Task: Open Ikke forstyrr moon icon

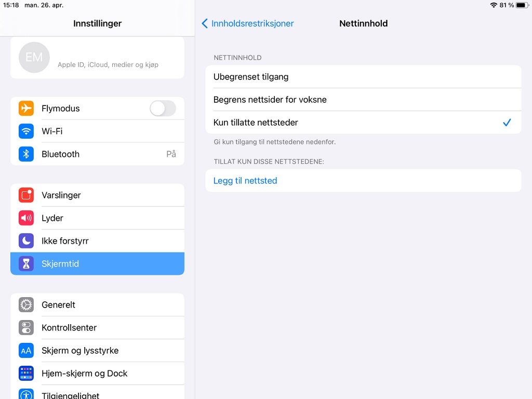Action: [x=26, y=241]
